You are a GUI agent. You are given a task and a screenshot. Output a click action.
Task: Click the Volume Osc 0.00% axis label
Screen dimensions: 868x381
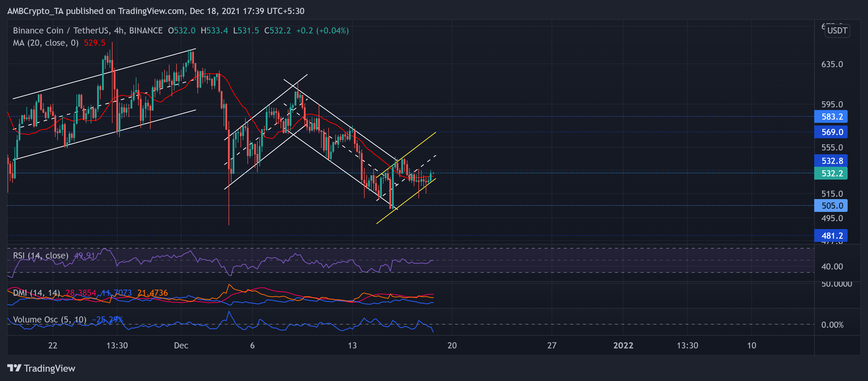832,325
